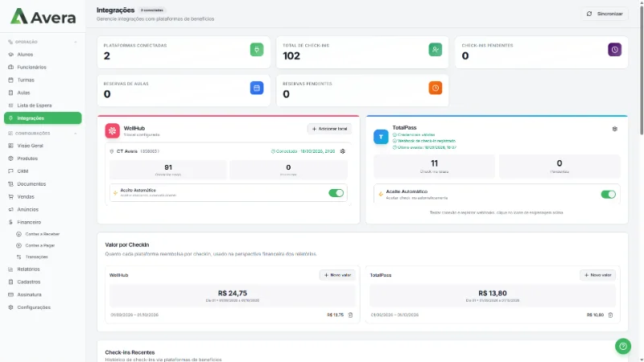The image size is (644, 362).
Task: Delete the WellHub R$ 13,75 value entry
Action: (x=350, y=315)
